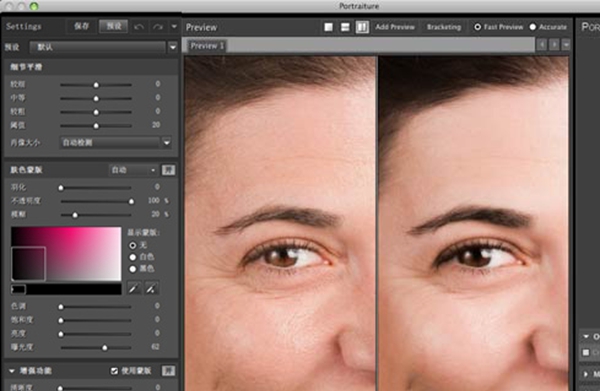Adjust the 较粗 large smoothing slider

[96, 112]
